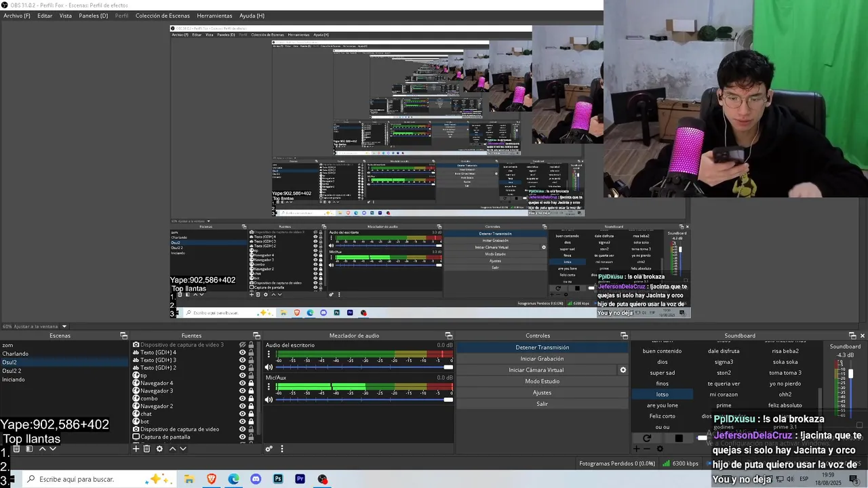
Task: Open Audio del escritorio three-dot options
Action: click(269, 354)
